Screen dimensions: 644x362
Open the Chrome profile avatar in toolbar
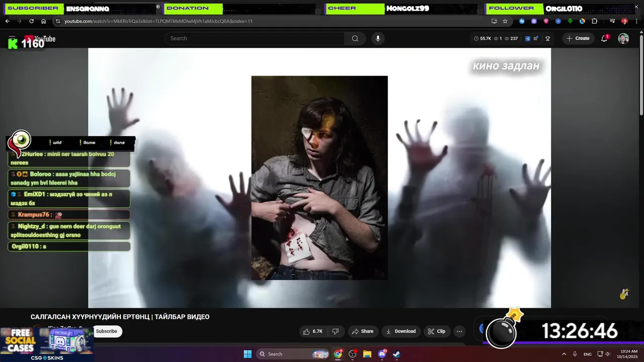click(624, 21)
